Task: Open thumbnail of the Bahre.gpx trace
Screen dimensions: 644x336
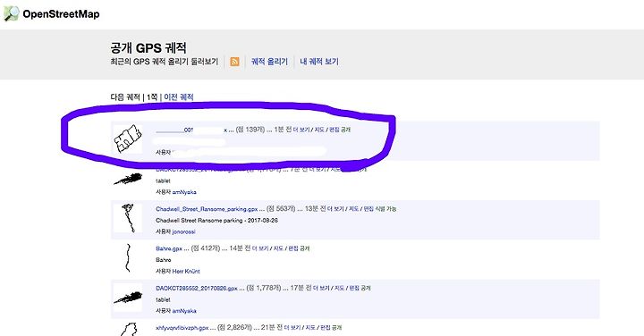Action: coord(128,258)
